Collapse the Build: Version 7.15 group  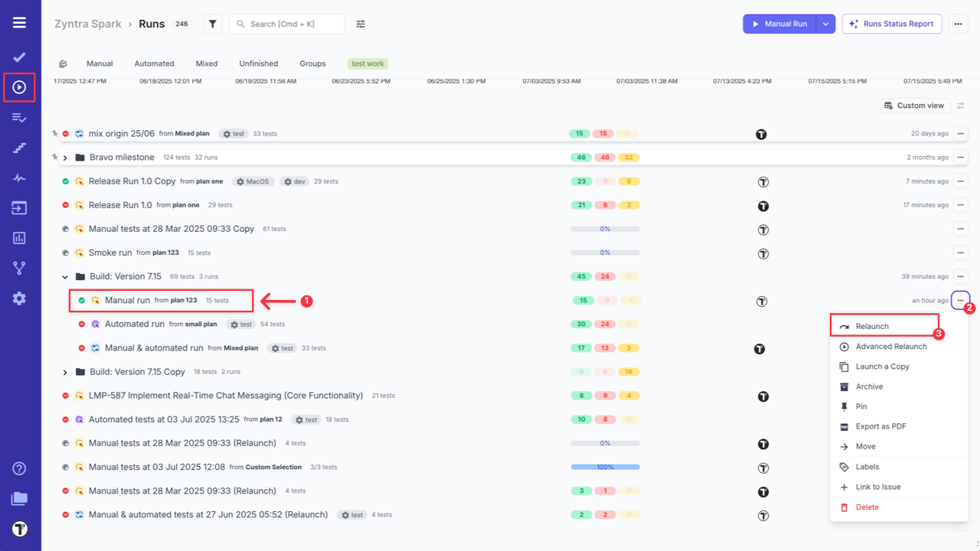click(x=64, y=276)
